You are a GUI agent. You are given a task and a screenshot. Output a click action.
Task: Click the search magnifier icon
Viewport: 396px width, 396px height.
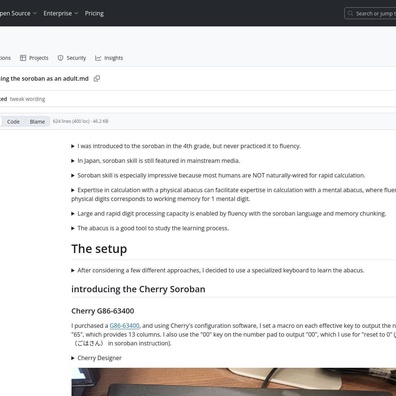point(350,13)
